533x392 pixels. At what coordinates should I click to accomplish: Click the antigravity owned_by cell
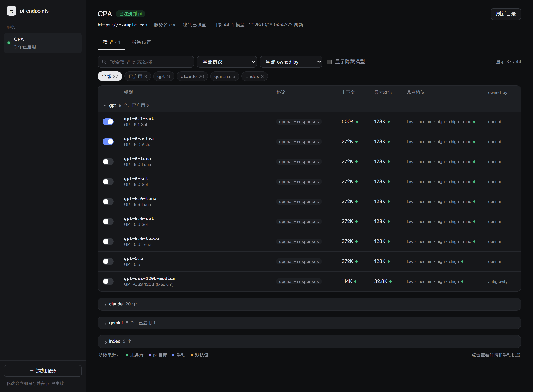point(498,281)
